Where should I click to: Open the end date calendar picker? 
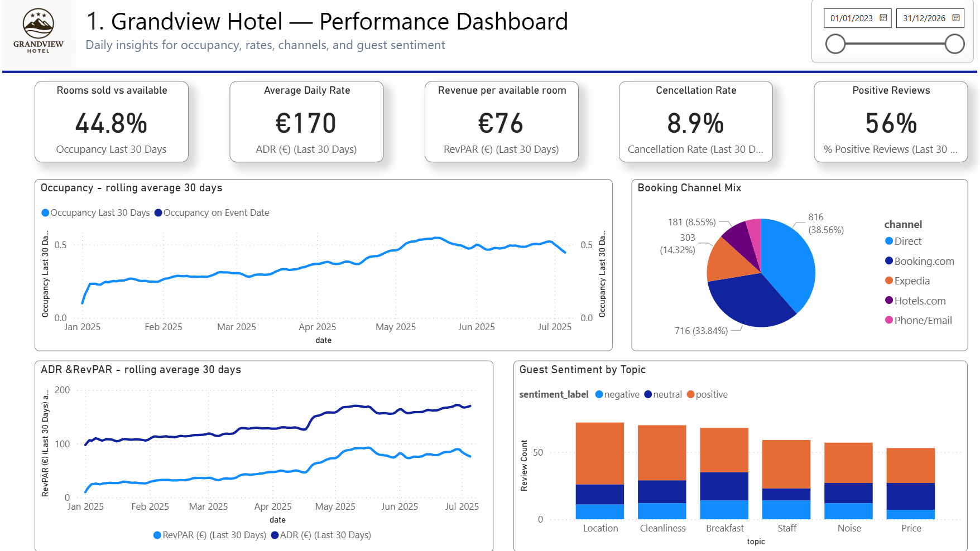pos(957,17)
